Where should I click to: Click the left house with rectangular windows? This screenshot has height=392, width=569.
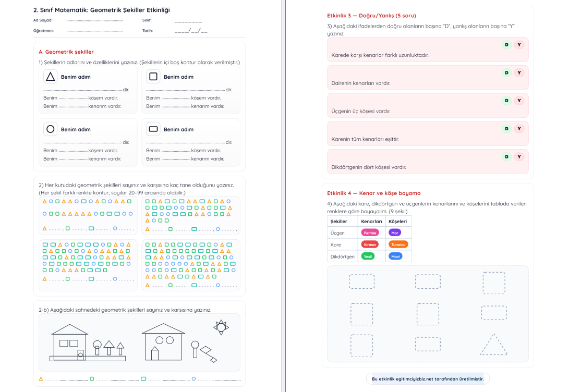[69, 341]
